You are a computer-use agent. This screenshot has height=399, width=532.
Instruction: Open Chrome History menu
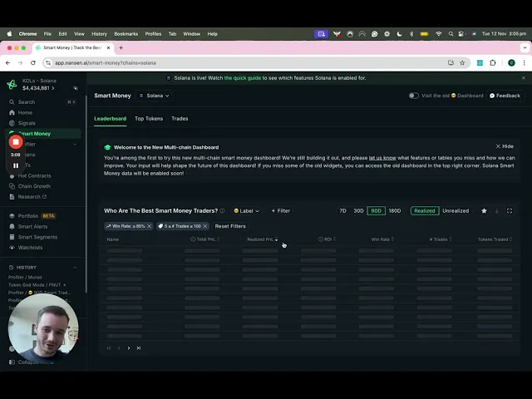99,34
